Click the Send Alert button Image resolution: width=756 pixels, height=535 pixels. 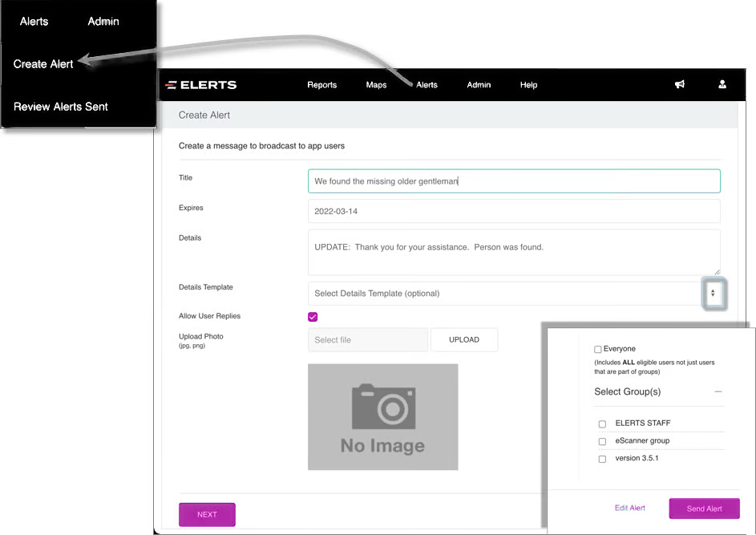(x=705, y=509)
